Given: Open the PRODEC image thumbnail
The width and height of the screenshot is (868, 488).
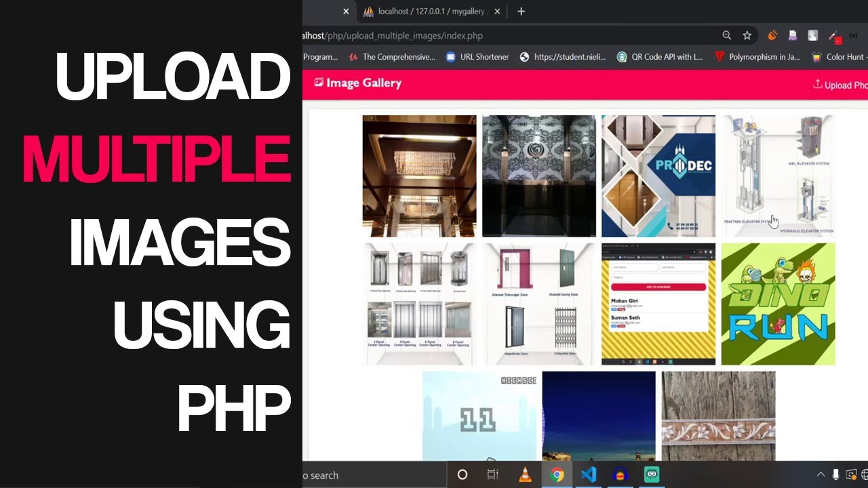Looking at the screenshot, I should point(658,176).
